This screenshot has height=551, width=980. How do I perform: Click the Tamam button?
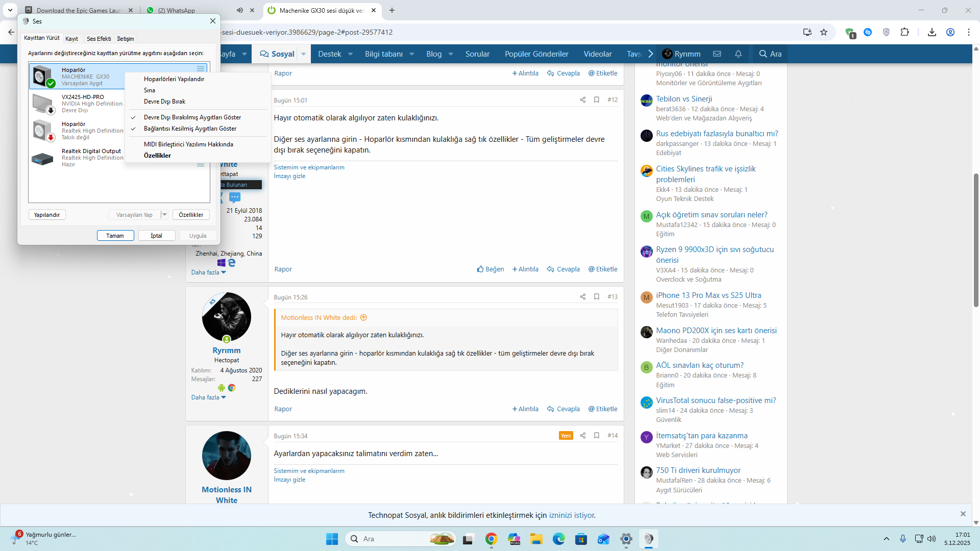coord(115,236)
